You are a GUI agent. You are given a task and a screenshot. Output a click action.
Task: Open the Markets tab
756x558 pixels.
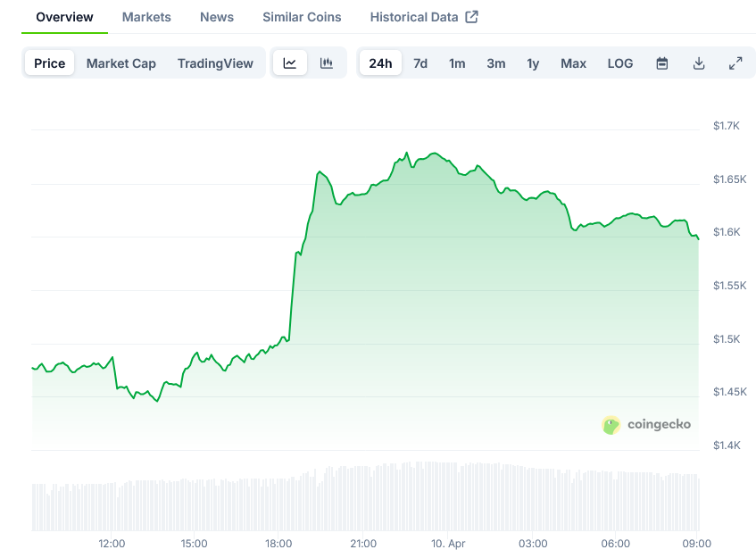146,17
